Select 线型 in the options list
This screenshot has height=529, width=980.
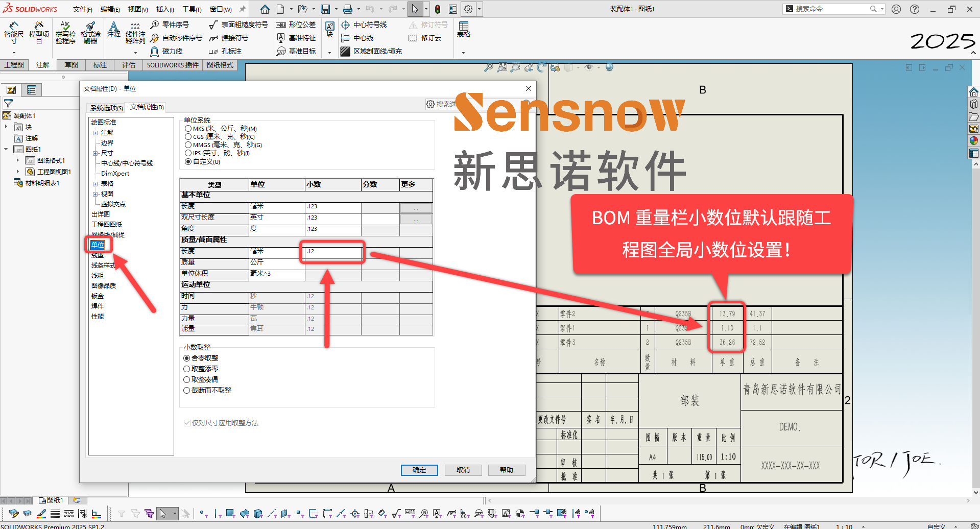click(98, 255)
